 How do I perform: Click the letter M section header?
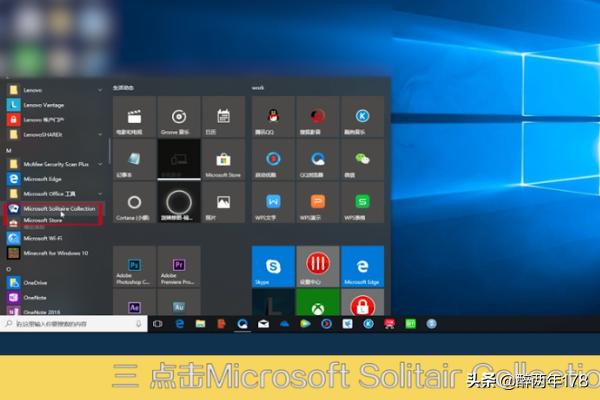8,150
